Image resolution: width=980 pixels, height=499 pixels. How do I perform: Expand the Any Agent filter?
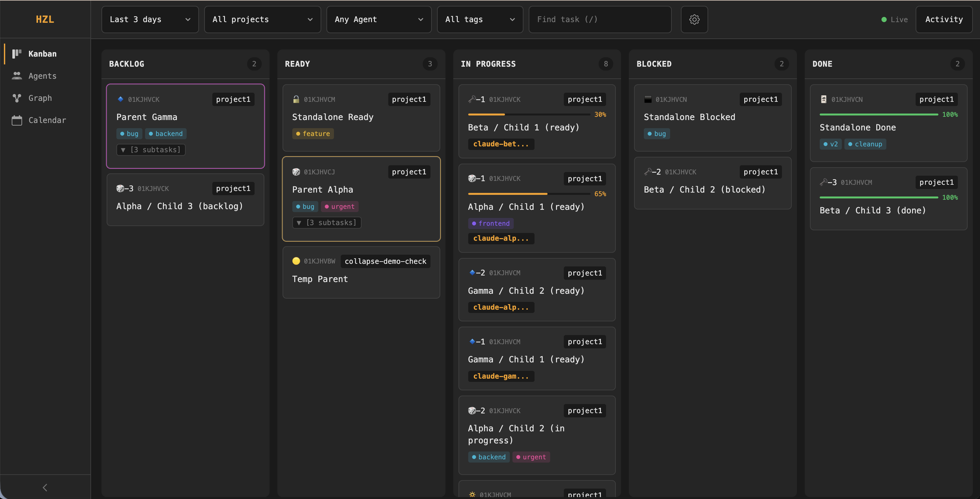[378, 20]
